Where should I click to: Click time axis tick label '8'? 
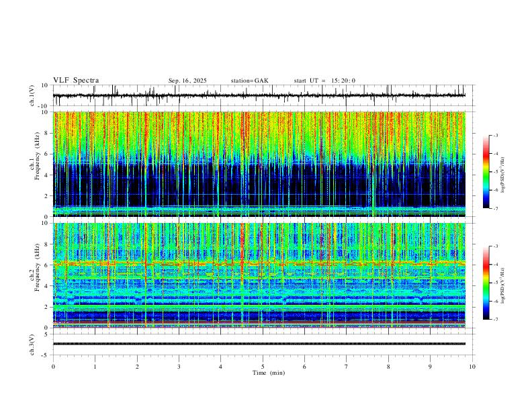pos(388,367)
